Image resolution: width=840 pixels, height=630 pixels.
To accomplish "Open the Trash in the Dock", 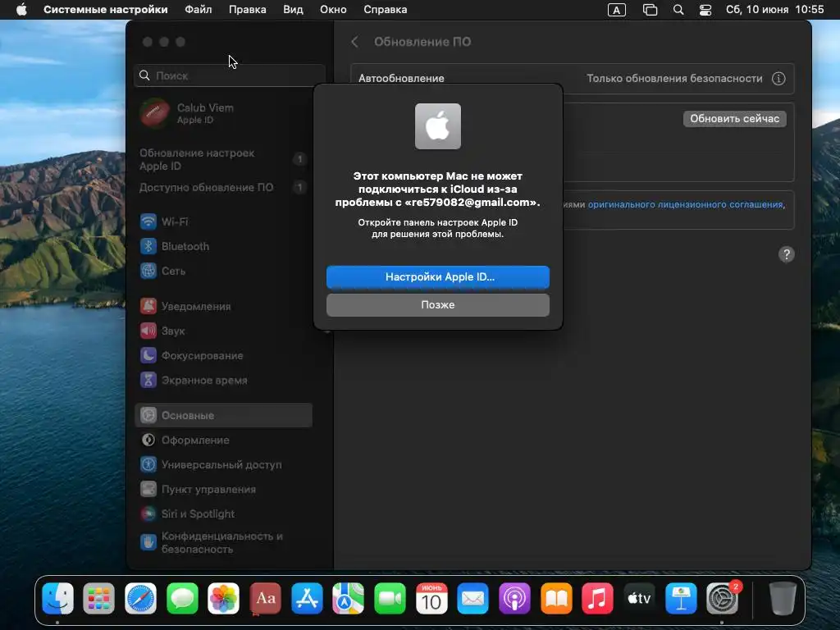I will coord(782,598).
